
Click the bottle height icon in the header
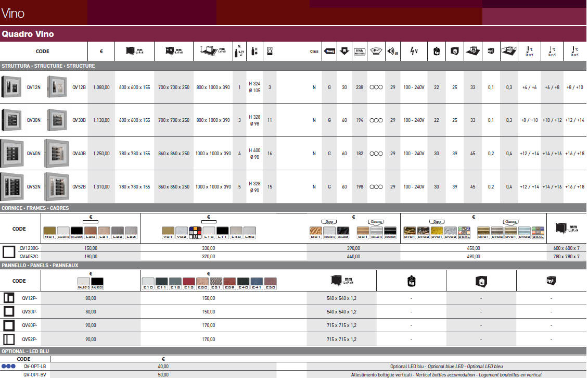[x=254, y=52]
